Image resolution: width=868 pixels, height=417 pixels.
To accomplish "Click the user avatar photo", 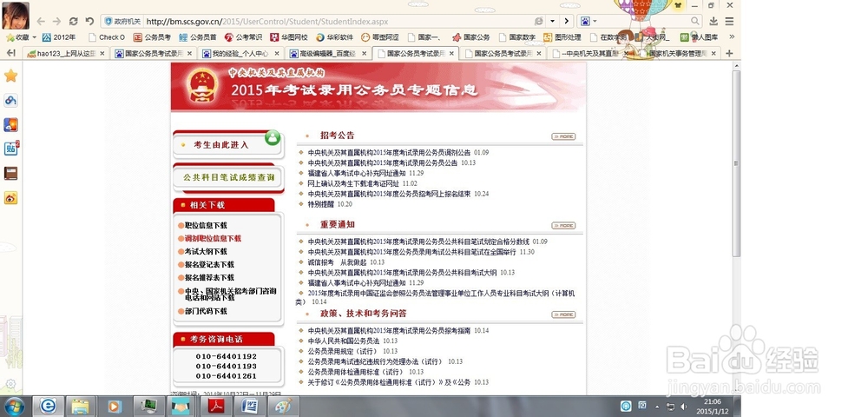I will coord(16,16).
